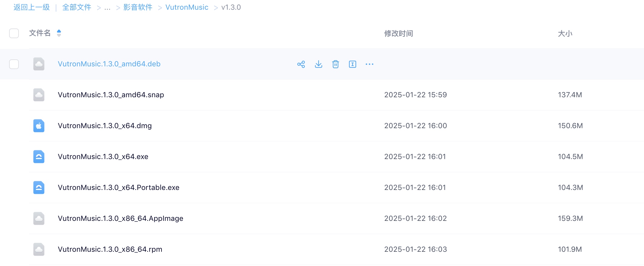Click the 2025-01-22 15:59 modified time
Image resolution: width=644 pixels, height=266 pixels.
[415, 95]
